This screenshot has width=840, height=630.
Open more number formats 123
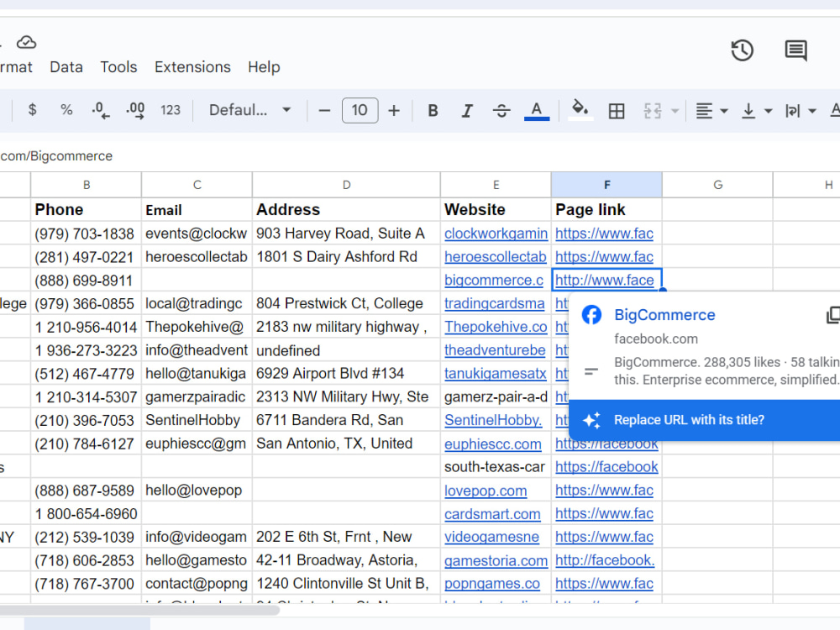[171, 110]
